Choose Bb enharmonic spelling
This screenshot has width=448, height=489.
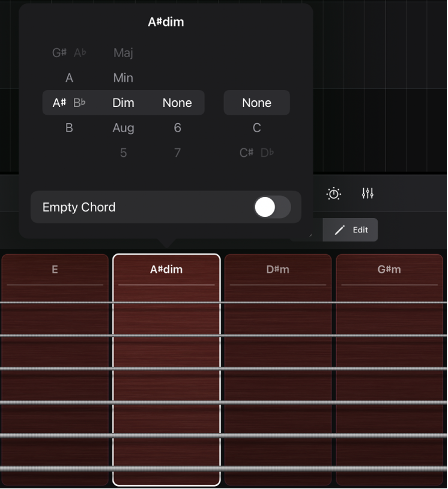[79, 103]
